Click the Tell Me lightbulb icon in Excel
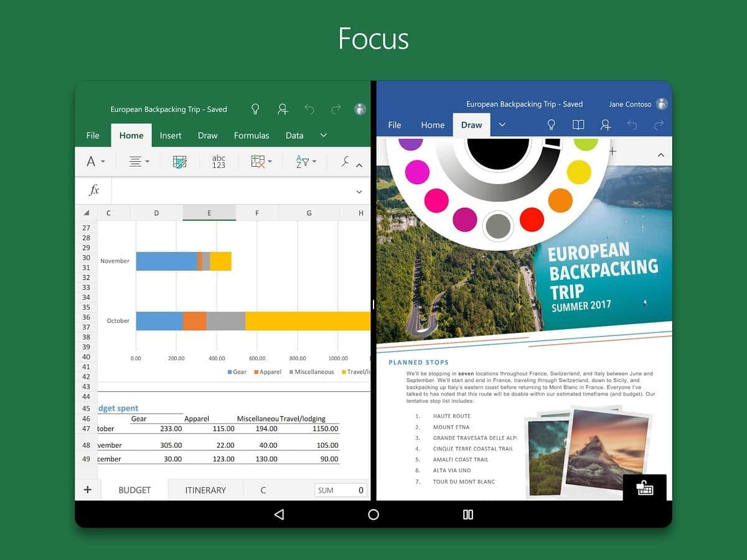Viewport: 747px width, 560px height. (x=255, y=110)
